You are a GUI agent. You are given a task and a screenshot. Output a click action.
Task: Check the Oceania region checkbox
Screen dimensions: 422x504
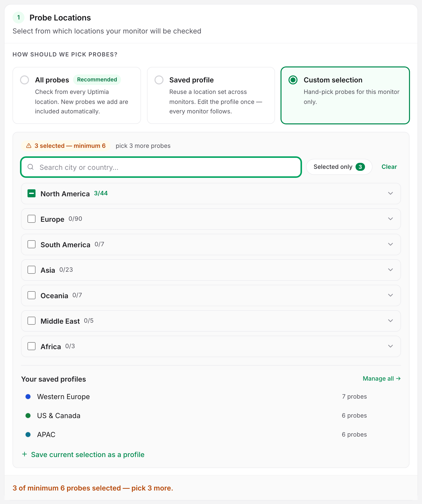click(31, 295)
